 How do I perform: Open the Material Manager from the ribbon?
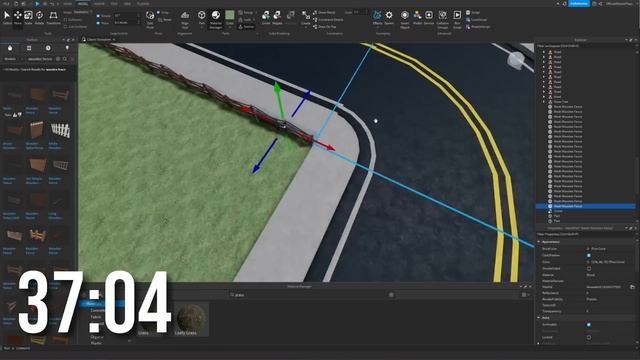pyautogui.click(x=216, y=19)
